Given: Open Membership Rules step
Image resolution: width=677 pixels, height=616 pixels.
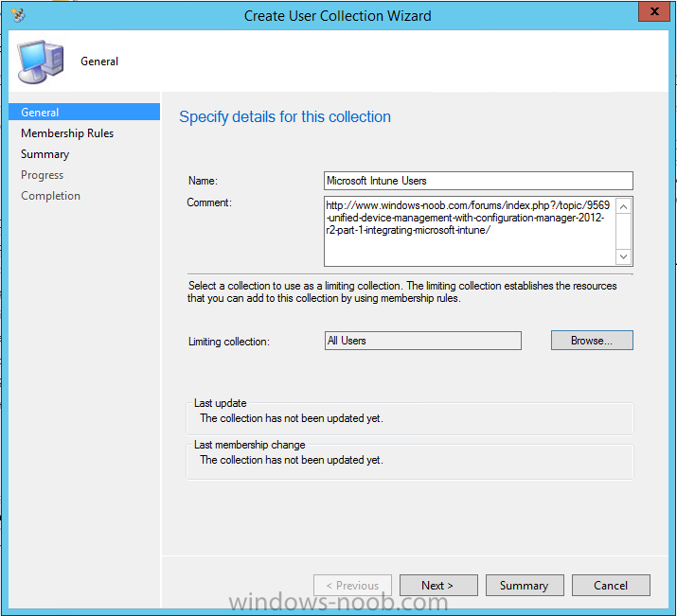Looking at the screenshot, I should click(67, 132).
